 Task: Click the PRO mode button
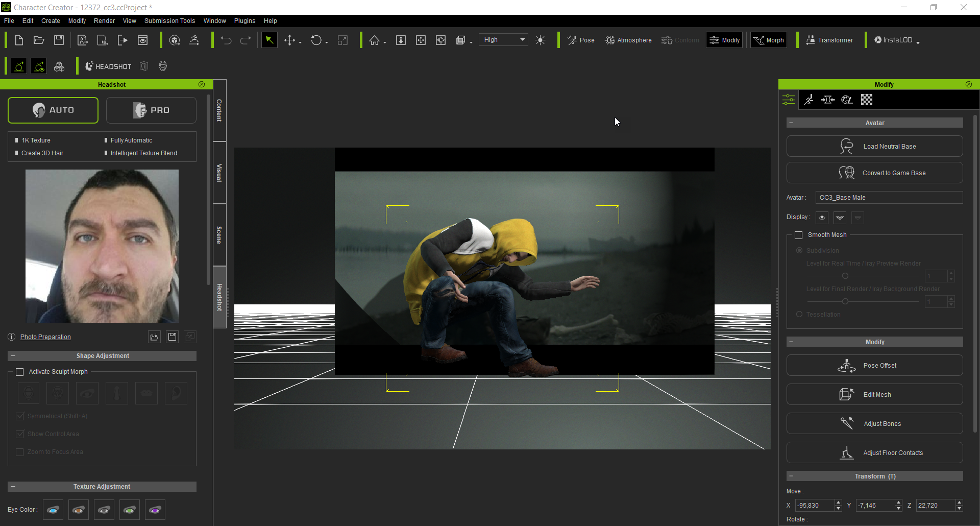(x=151, y=110)
